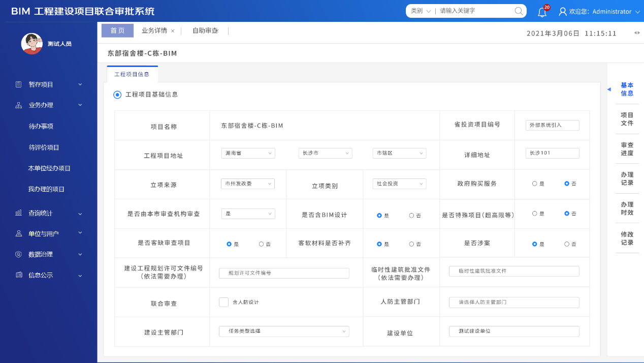Check the 含人防设计 checkbox
The height and width of the screenshot is (363, 644).
pos(223,302)
